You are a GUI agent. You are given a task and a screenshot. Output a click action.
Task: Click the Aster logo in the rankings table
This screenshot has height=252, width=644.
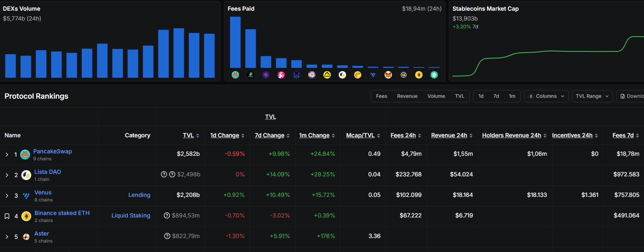26,237
